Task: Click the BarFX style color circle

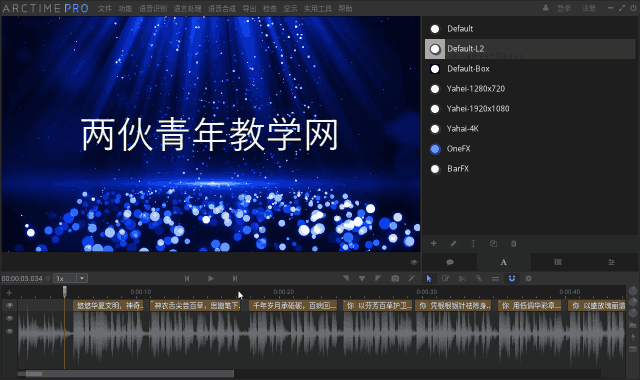Action: (x=435, y=169)
